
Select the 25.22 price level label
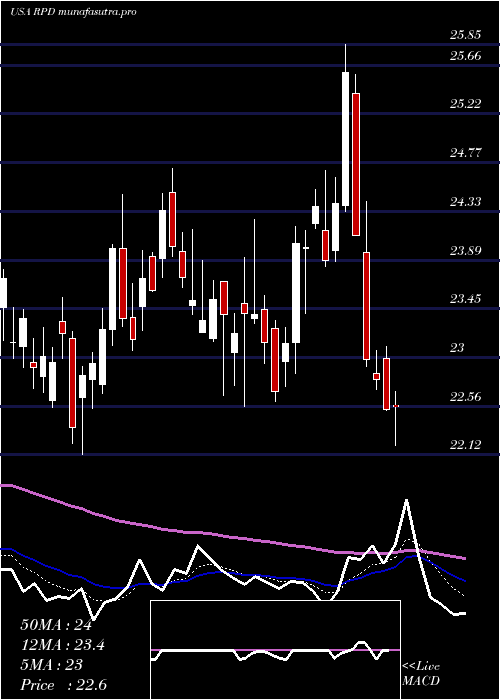click(466, 104)
